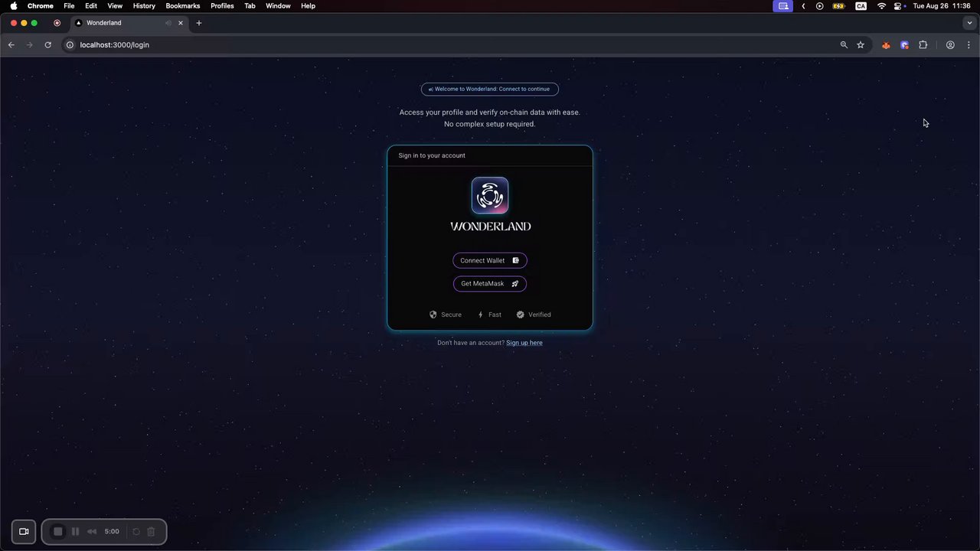Open the History menu
The image size is (980, 551).
point(144,5)
